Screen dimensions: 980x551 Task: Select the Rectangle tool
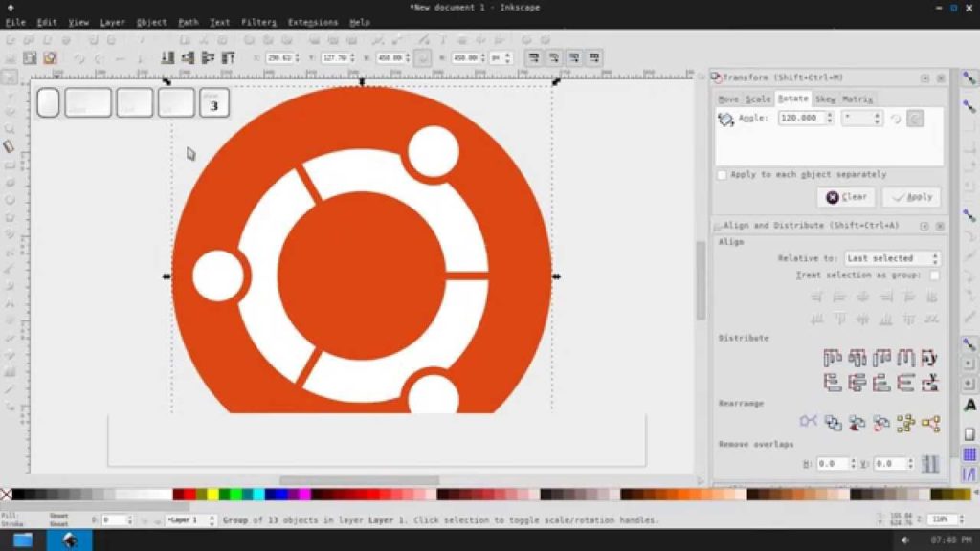pyautogui.click(x=9, y=162)
